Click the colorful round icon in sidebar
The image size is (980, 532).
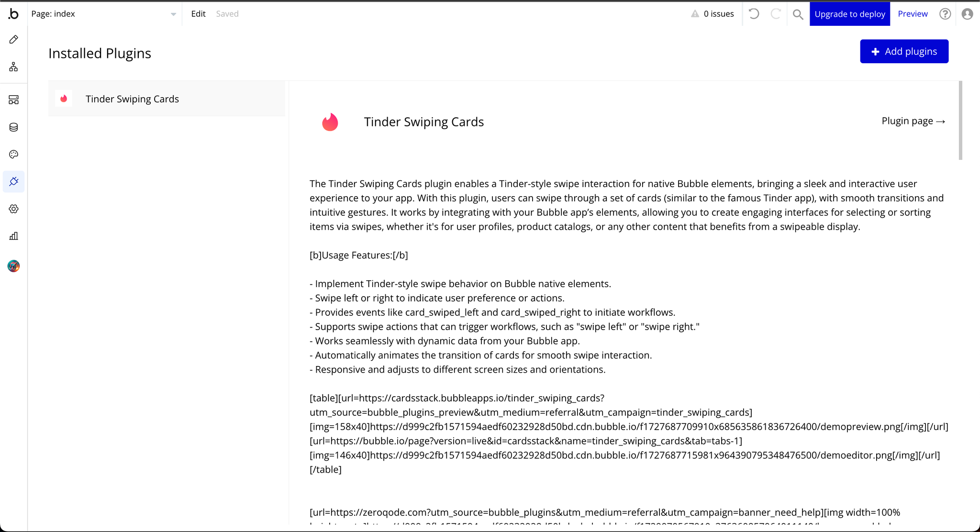(x=13, y=266)
